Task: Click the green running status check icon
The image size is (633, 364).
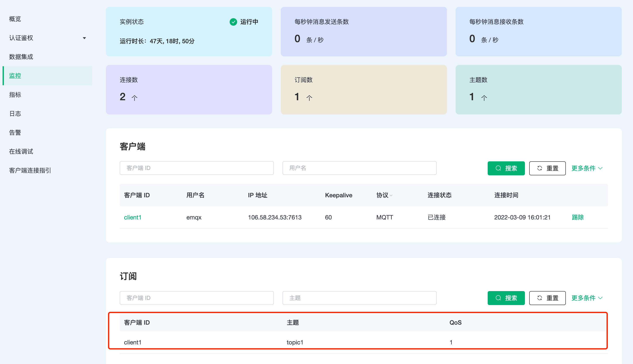Action: pyautogui.click(x=233, y=22)
